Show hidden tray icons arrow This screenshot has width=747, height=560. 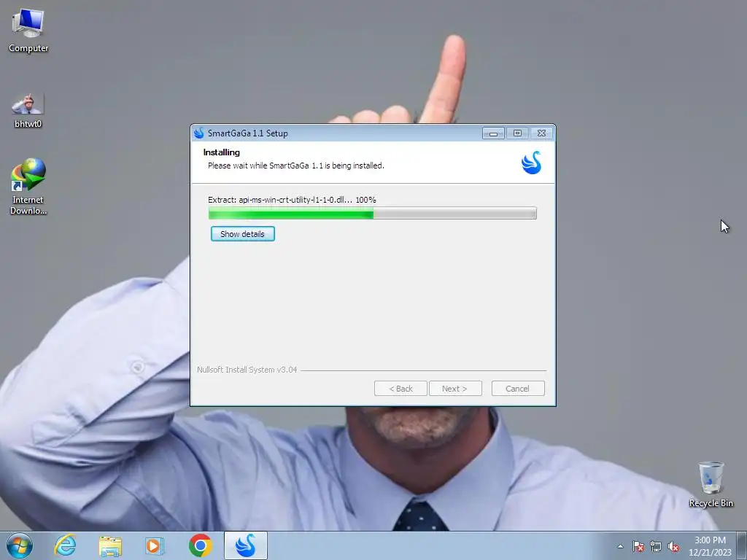(620, 546)
